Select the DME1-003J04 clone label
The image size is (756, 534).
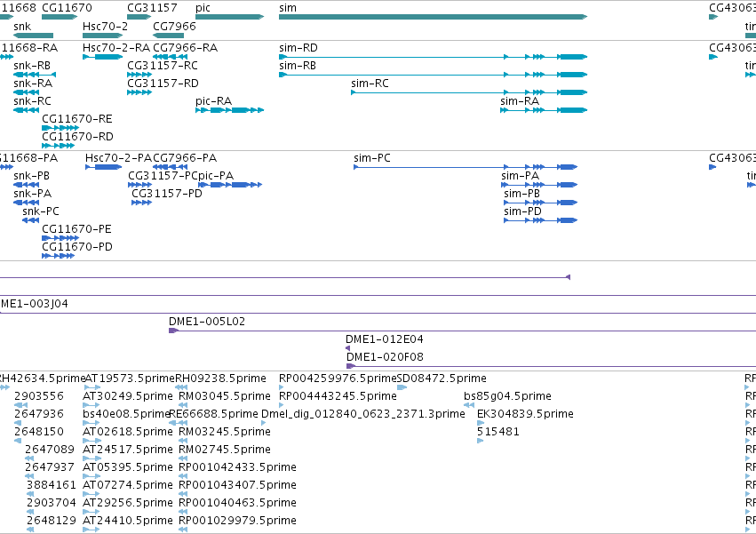coord(35,304)
